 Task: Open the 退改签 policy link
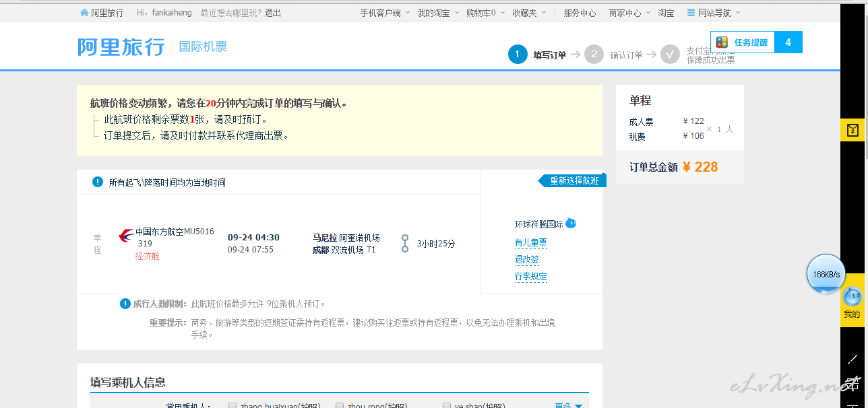(x=526, y=259)
